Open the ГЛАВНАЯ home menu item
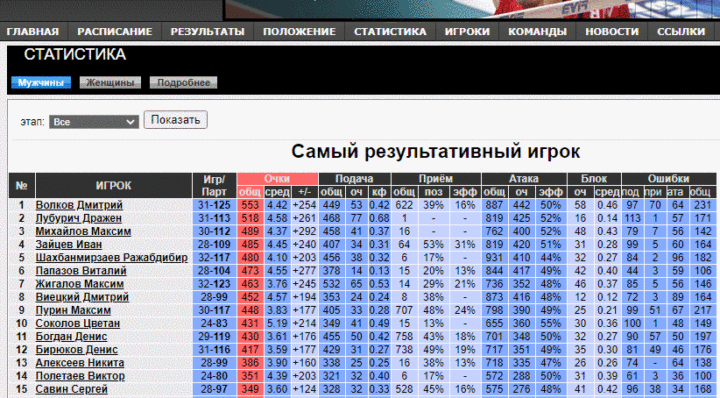This screenshot has height=398, width=720. 33,32
